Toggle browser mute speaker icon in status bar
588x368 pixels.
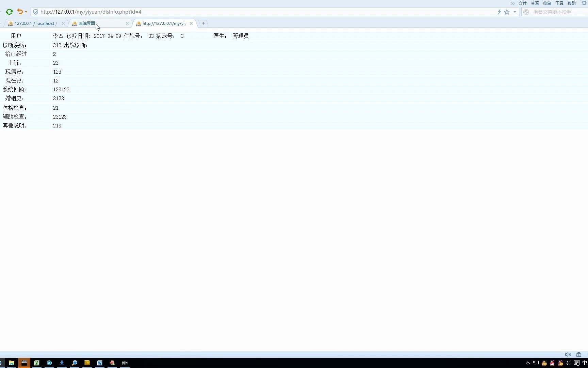click(568, 355)
